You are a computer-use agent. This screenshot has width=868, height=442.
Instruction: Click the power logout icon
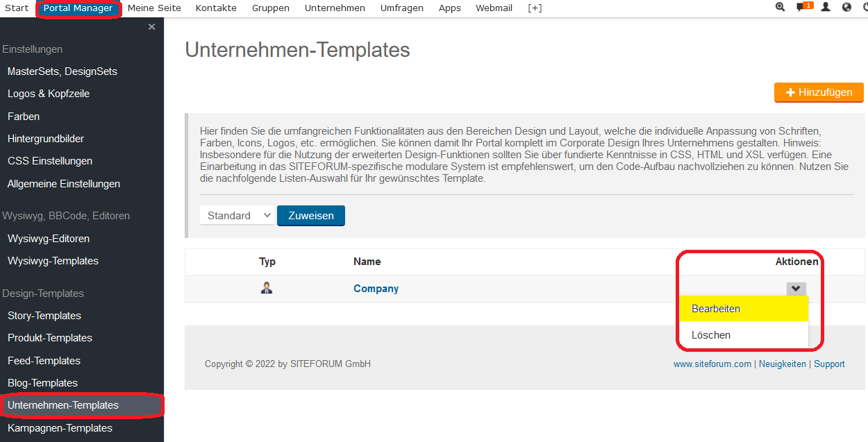tap(865, 7)
